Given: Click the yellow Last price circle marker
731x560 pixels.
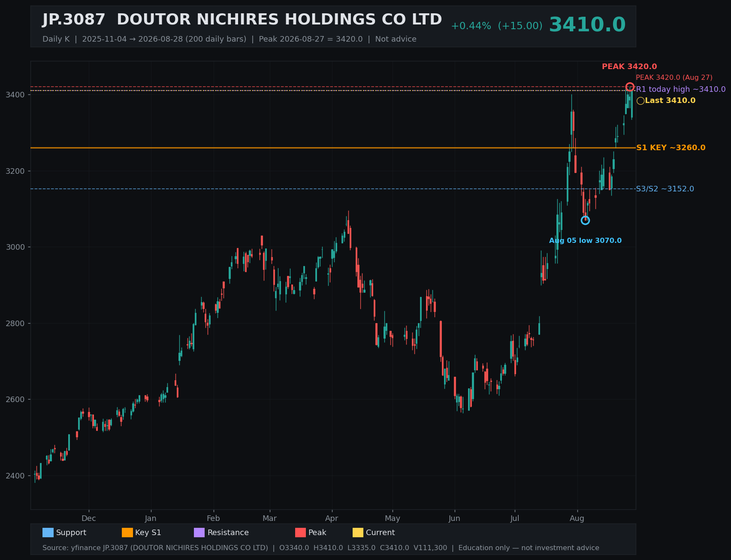Looking at the screenshot, I should tap(640, 101).
